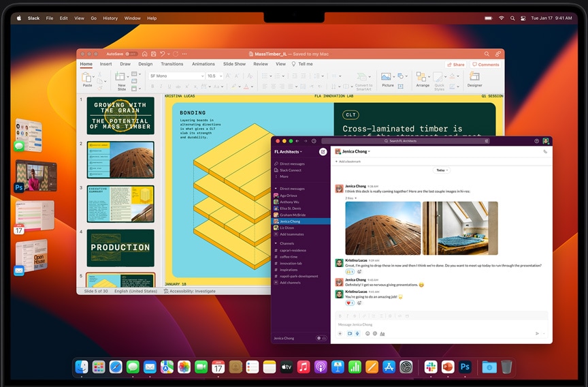Viewport: 588px width, 387px height.
Task: Insert a Picture from the ribbon
Action: coord(387,78)
